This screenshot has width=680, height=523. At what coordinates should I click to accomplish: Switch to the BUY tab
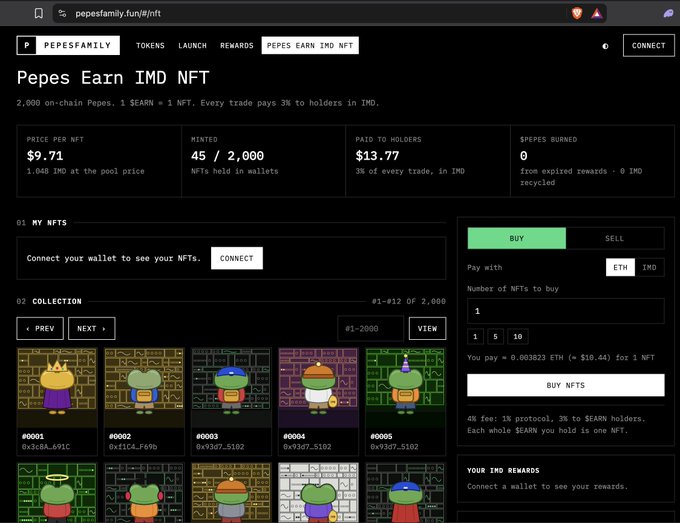point(517,239)
